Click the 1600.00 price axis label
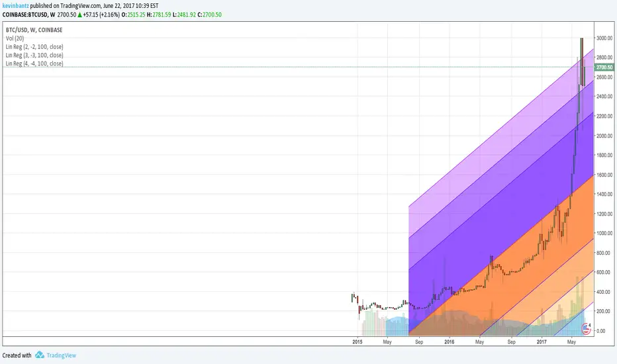 click(x=604, y=175)
